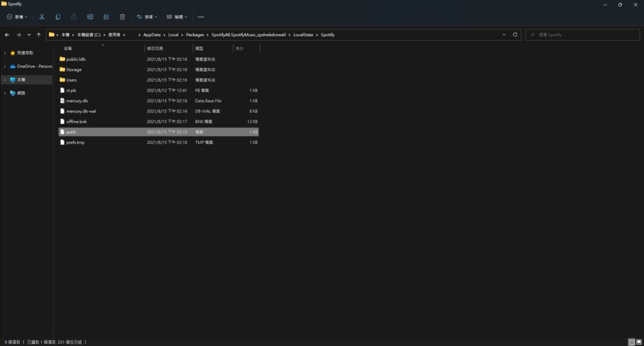Switch to large icons view in status bar

tap(639, 342)
